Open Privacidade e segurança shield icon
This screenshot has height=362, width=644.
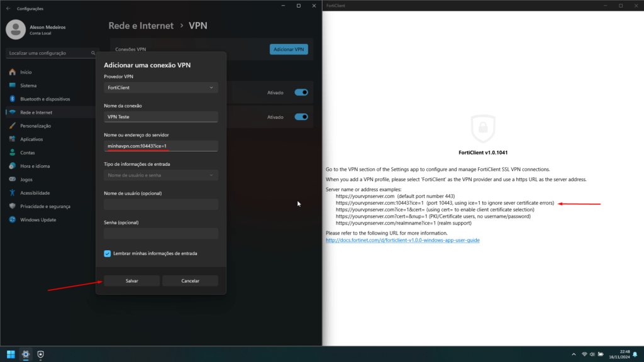tap(13, 206)
